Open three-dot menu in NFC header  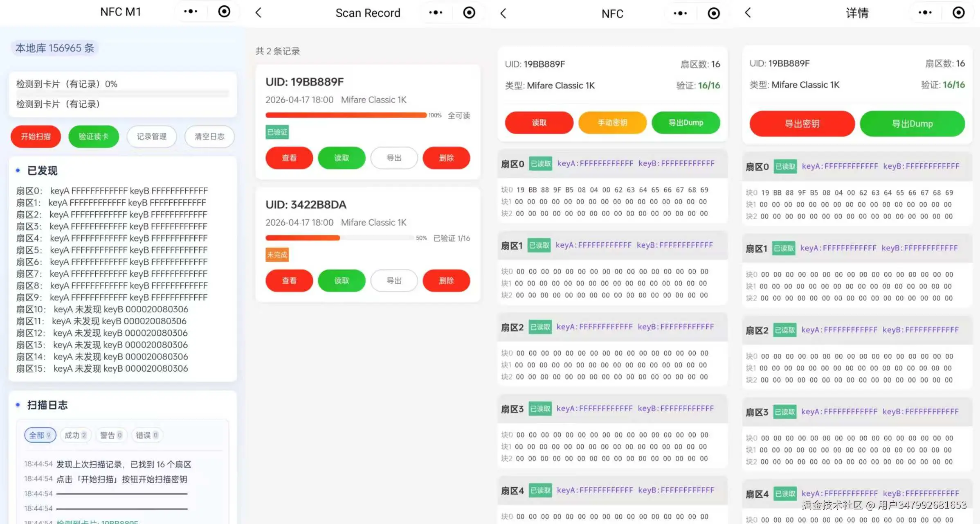[680, 14]
